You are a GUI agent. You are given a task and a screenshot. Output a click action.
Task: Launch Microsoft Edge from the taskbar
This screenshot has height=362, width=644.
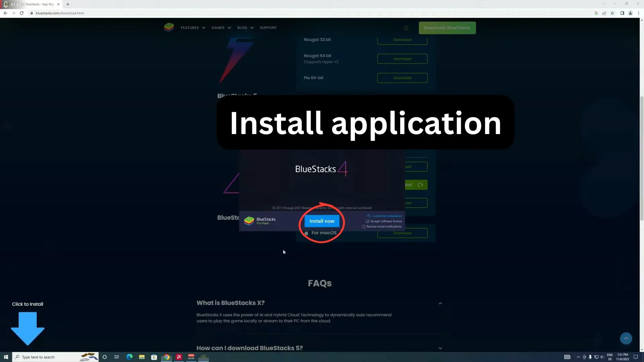pyautogui.click(x=129, y=357)
